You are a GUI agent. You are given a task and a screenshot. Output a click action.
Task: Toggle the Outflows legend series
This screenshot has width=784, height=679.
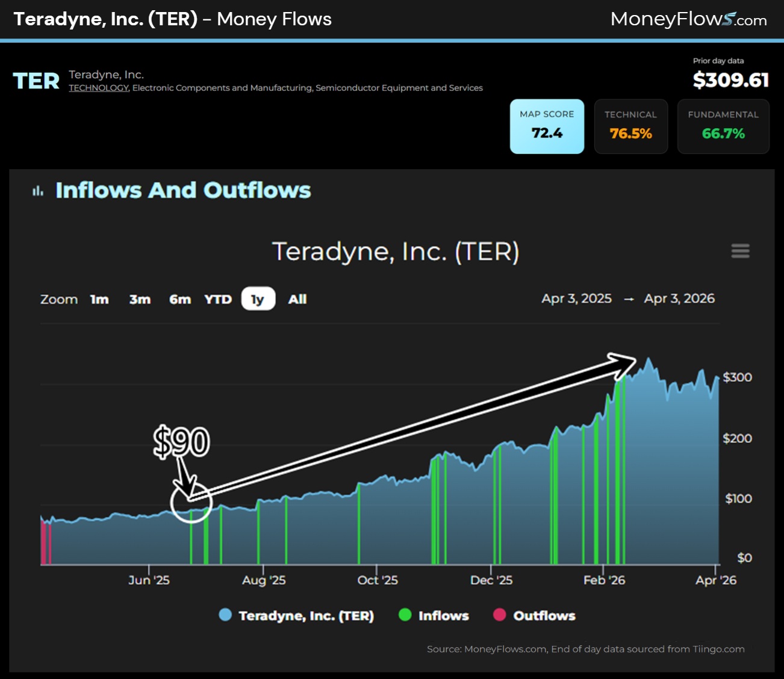(534, 615)
